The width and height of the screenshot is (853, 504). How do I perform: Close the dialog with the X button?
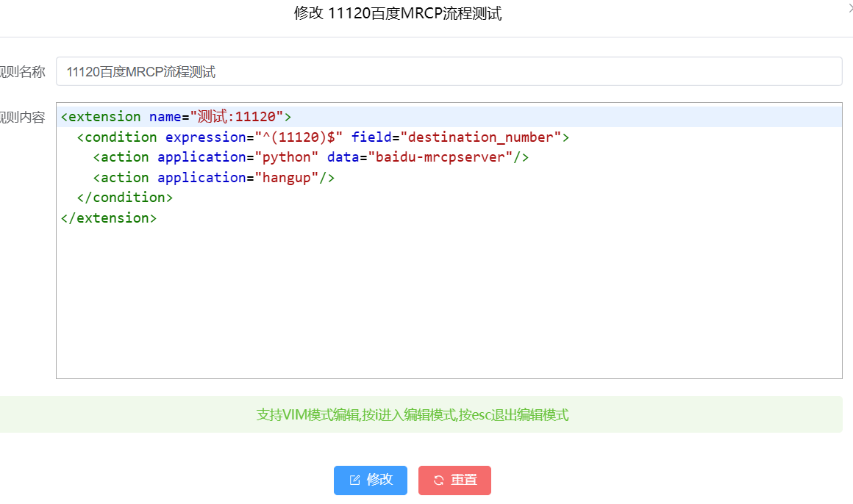(850, 9)
